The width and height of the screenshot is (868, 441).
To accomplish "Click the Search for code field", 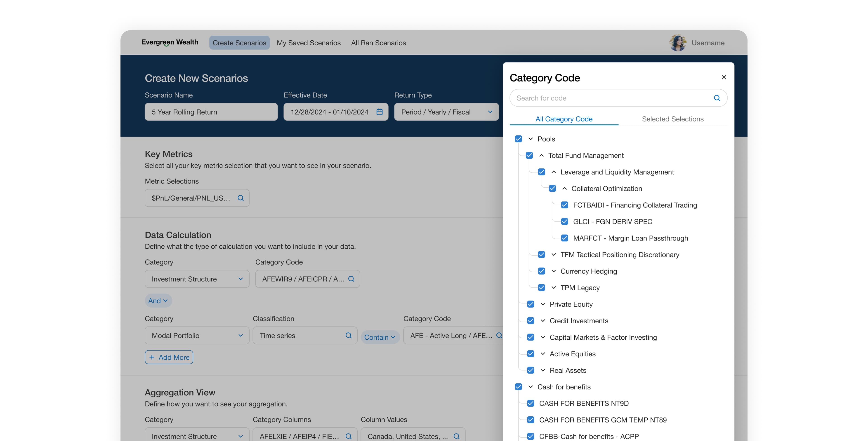I will pyautogui.click(x=619, y=98).
